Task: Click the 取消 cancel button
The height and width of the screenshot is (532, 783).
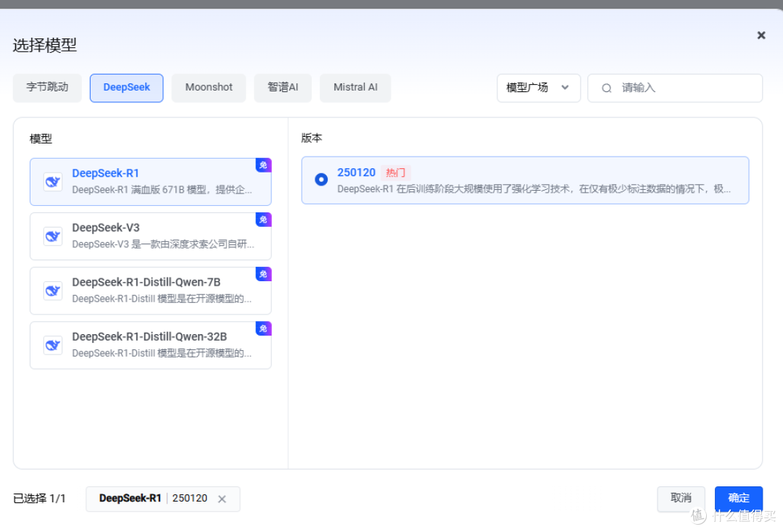Action: click(x=681, y=498)
